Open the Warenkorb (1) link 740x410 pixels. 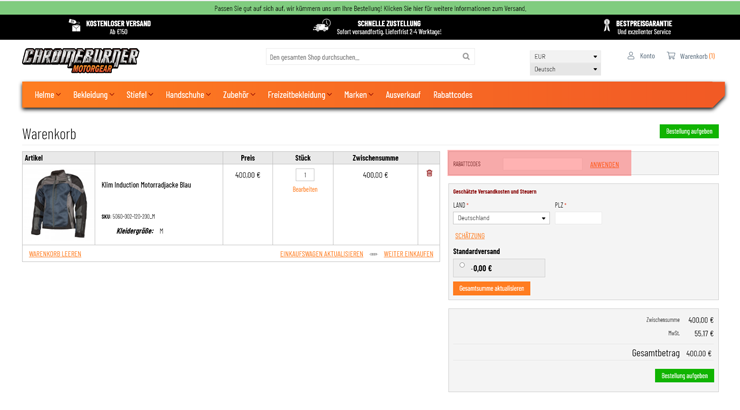(x=697, y=56)
